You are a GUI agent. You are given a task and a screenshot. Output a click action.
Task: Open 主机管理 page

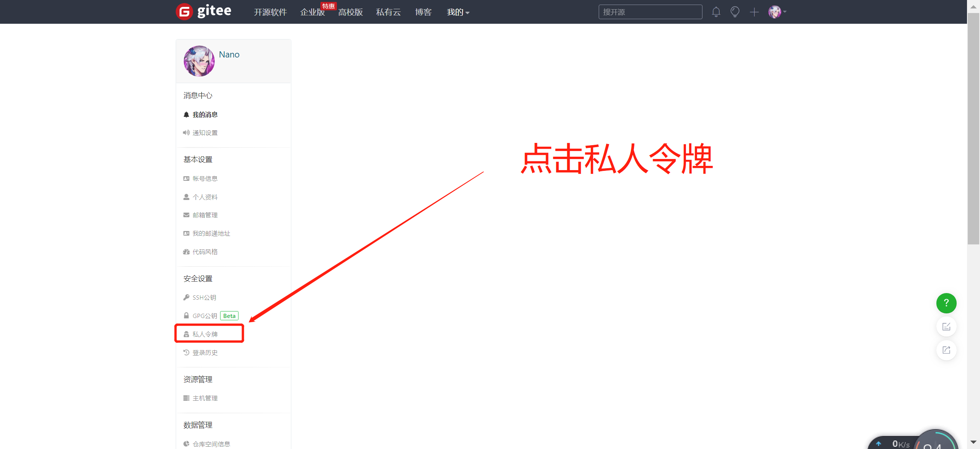click(x=205, y=398)
